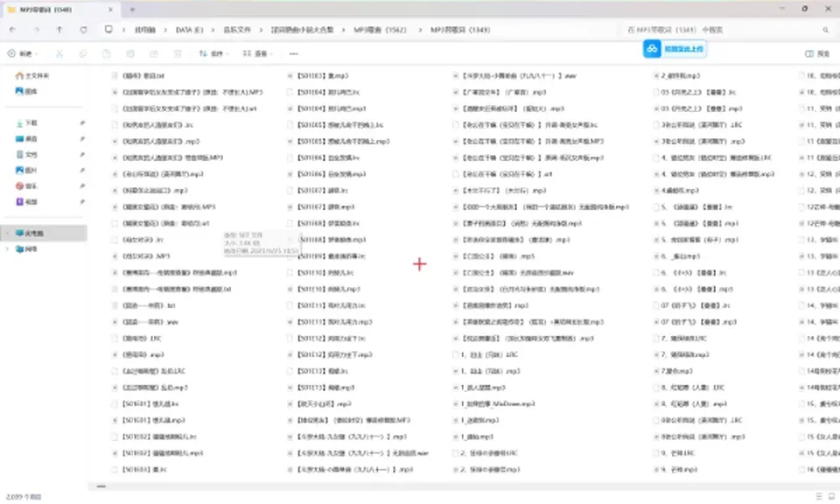Open the Documents quick access folder
This screenshot has width=840, height=504.
pos(27,154)
